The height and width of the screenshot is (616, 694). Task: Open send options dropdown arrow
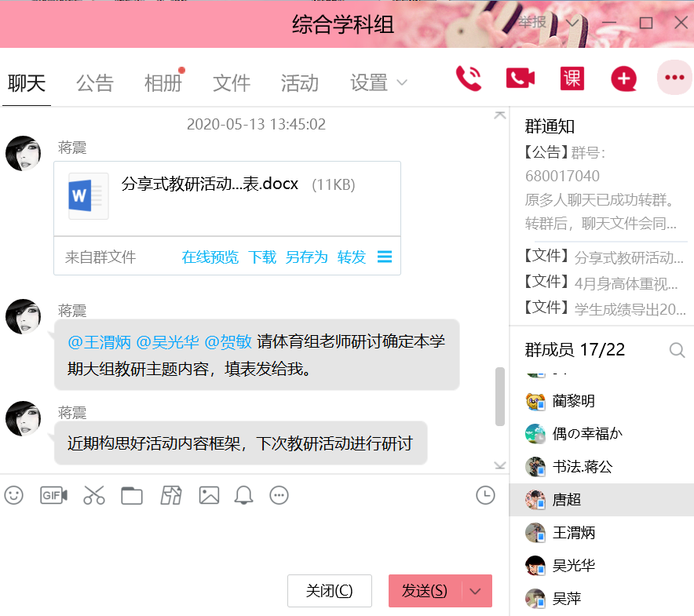pyautogui.click(x=475, y=591)
